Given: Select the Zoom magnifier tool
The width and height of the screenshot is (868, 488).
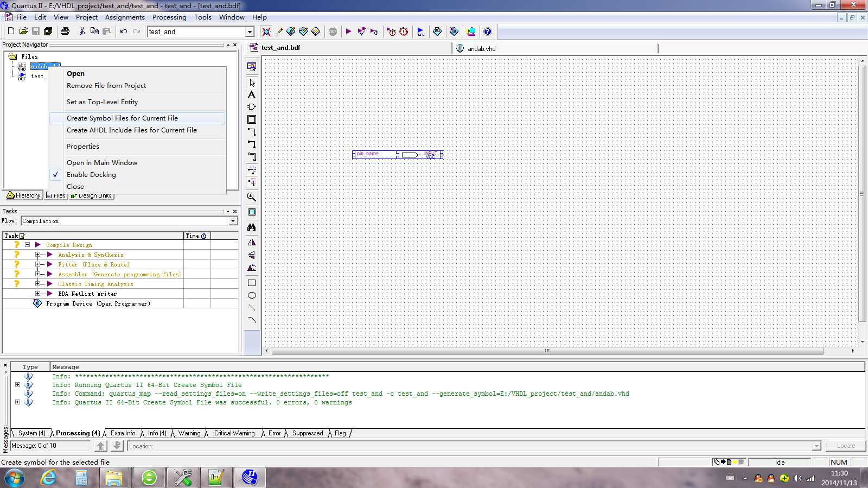Looking at the screenshot, I should (x=252, y=197).
